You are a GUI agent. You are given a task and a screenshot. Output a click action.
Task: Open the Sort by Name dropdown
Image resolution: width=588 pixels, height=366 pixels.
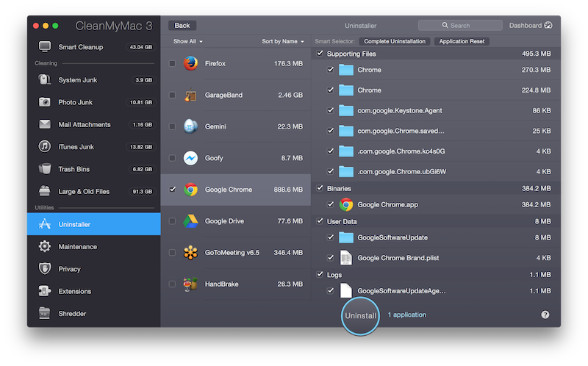282,42
